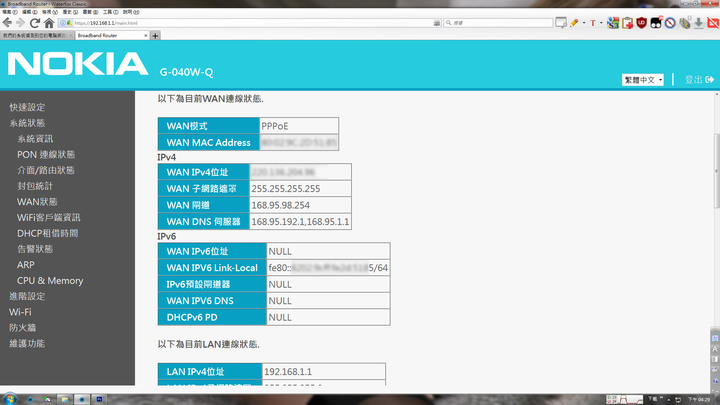The height and width of the screenshot is (405, 720).
Task: Click the annotation comment box toolbar icon
Action: point(561,22)
